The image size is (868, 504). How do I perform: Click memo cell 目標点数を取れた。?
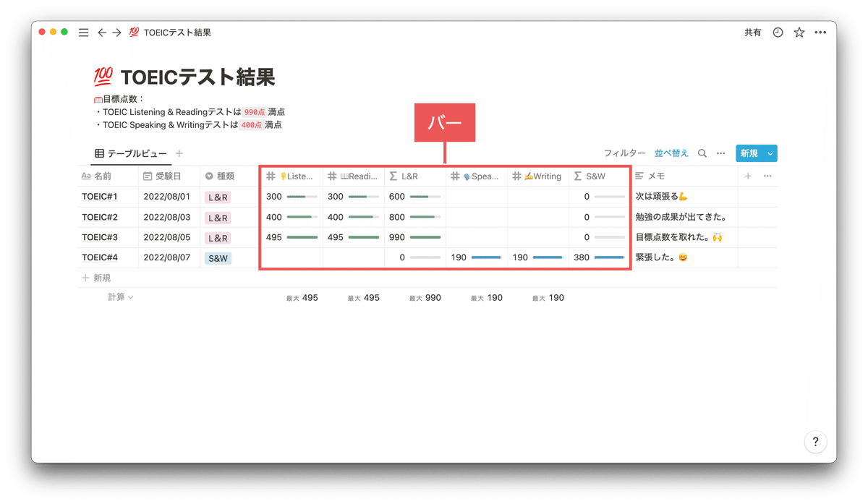tap(684, 237)
